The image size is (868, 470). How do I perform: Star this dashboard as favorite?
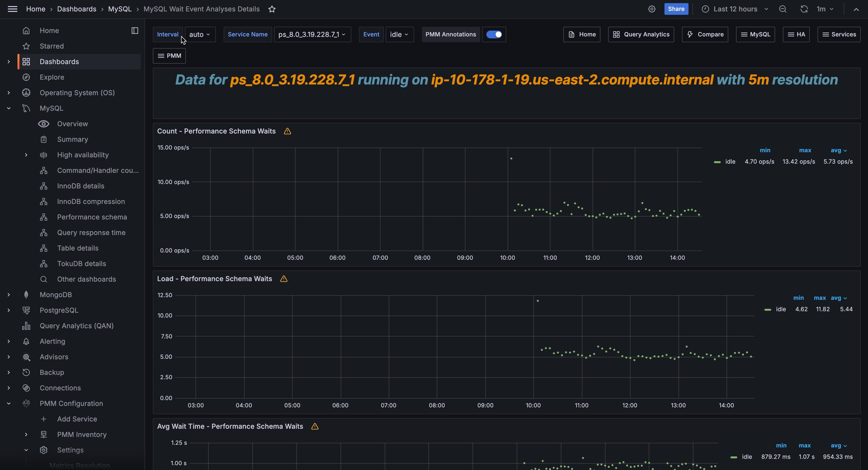(x=272, y=9)
